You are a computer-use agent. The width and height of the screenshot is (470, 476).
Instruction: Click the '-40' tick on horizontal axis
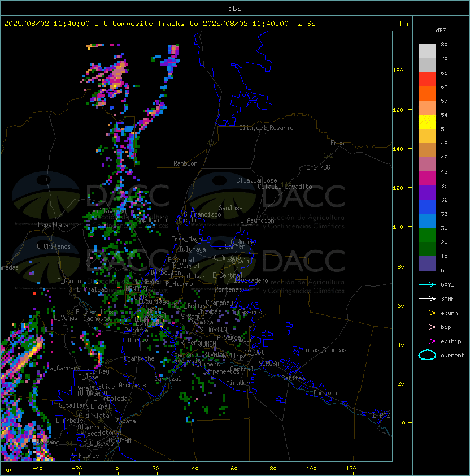tap(37, 469)
